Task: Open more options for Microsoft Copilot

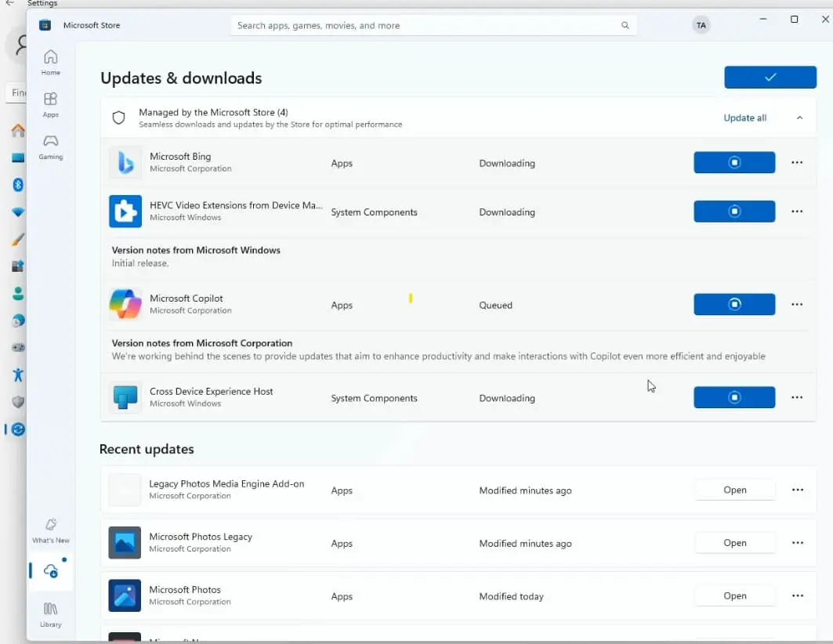Action: (797, 304)
